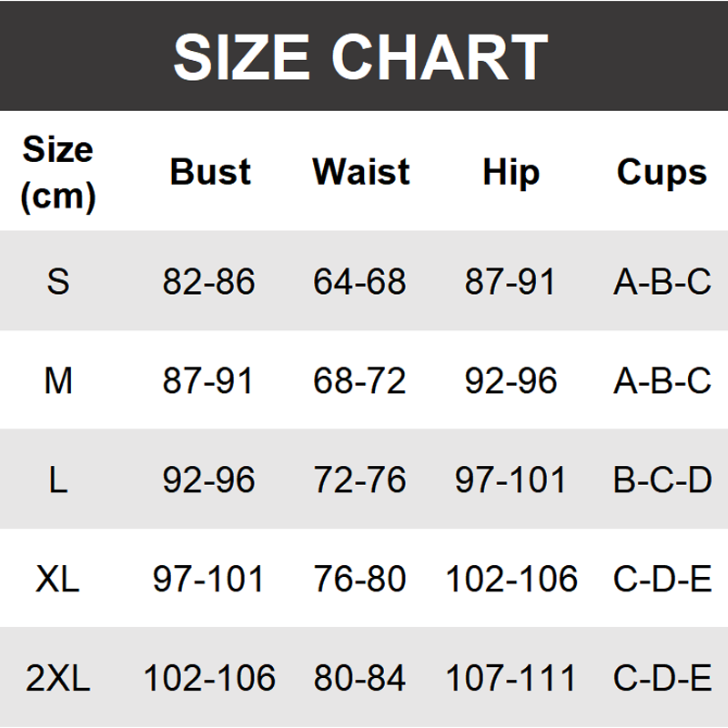The height and width of the screenshot is (728, 728).
Task: Click the Bust column header
Action: click(x=210, y=172)
